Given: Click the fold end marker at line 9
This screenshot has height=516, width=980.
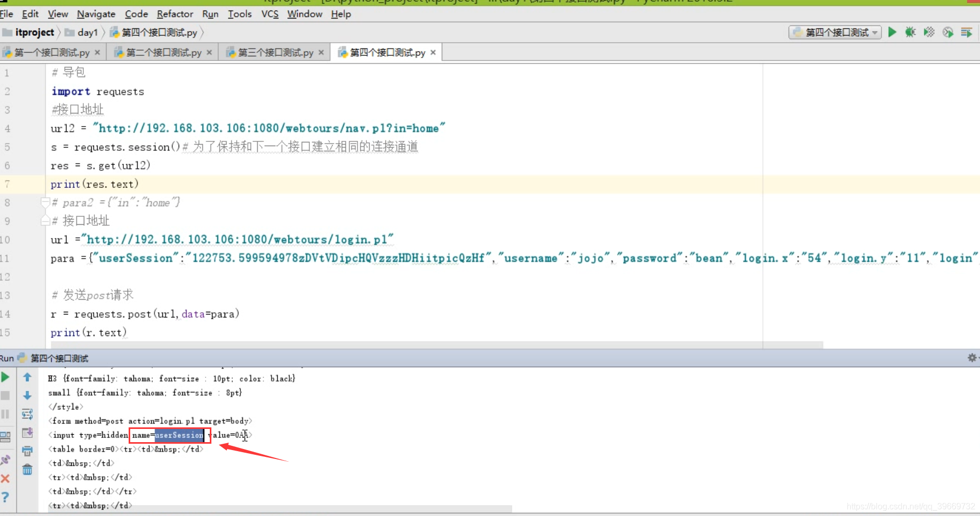Looking at the screenshot, I should 45,221.
